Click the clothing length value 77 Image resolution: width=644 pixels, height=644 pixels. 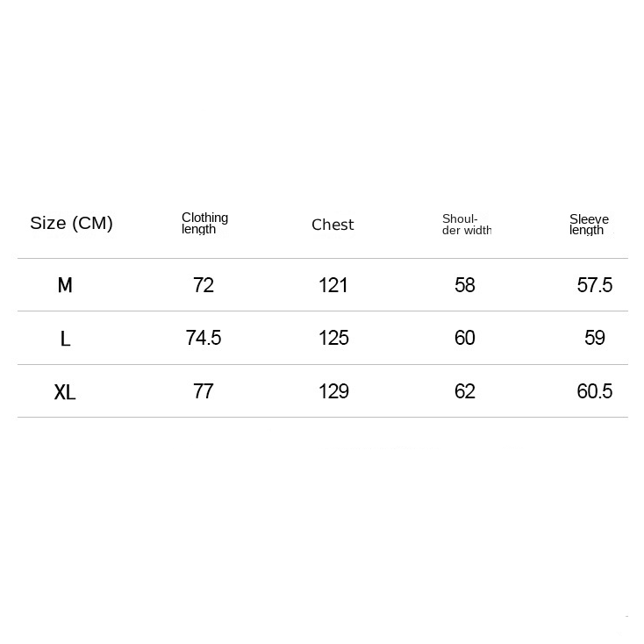[x=204, y=391]
